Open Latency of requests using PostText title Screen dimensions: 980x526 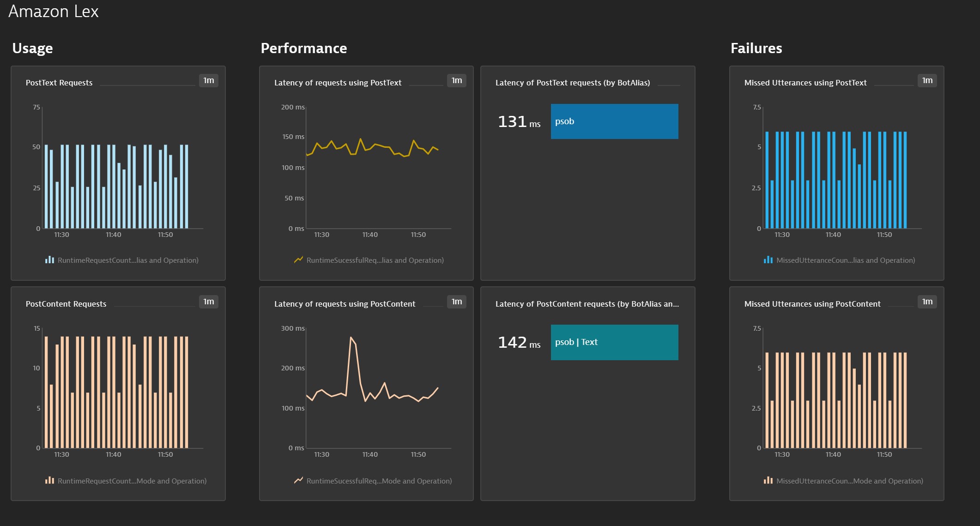[338, 83]
